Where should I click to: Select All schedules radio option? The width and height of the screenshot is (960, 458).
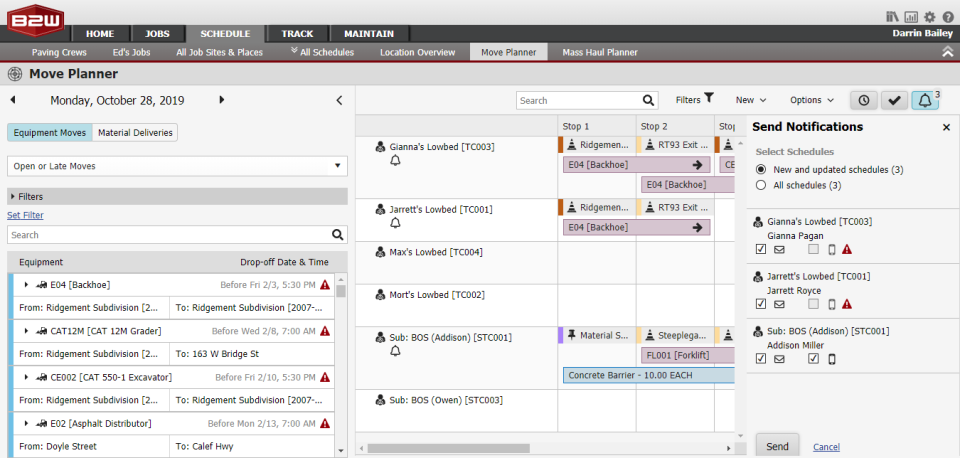click(x=761, y=185)
